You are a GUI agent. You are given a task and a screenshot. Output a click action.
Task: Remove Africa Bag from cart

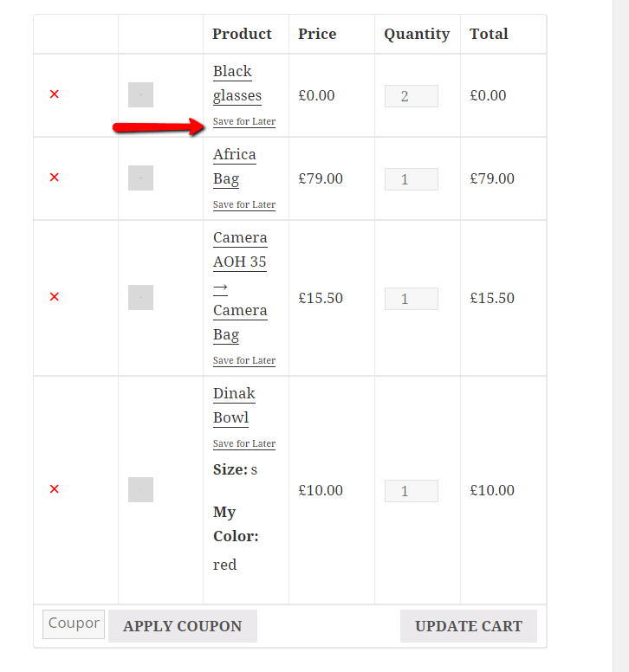pyautogui.click(x=54, y=178)
